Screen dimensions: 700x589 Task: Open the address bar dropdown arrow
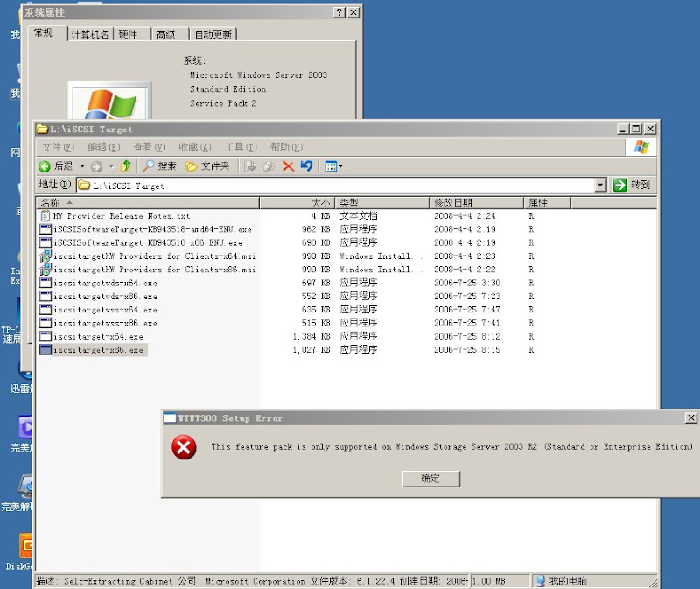tap(600, 185)
